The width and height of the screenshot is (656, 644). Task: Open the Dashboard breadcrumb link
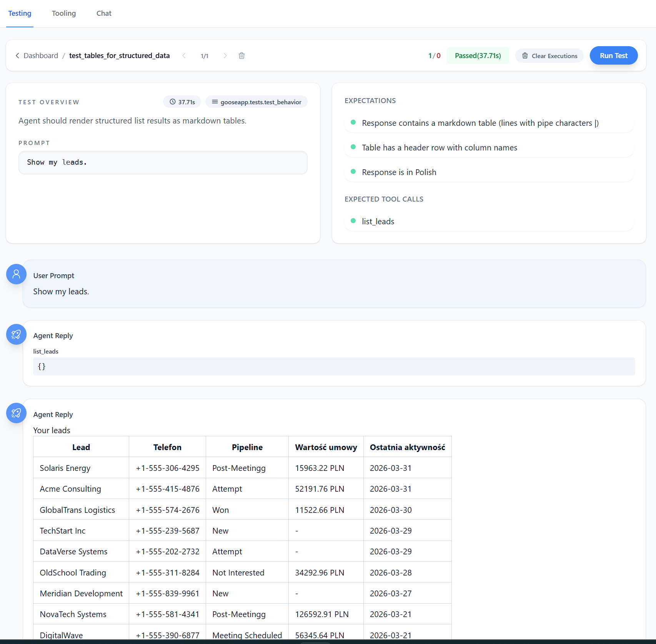pos(41,56)
